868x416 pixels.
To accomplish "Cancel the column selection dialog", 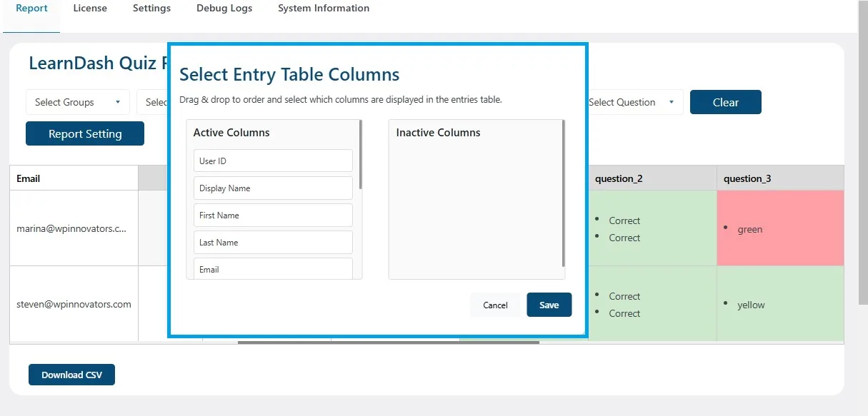I will (495, 305).
